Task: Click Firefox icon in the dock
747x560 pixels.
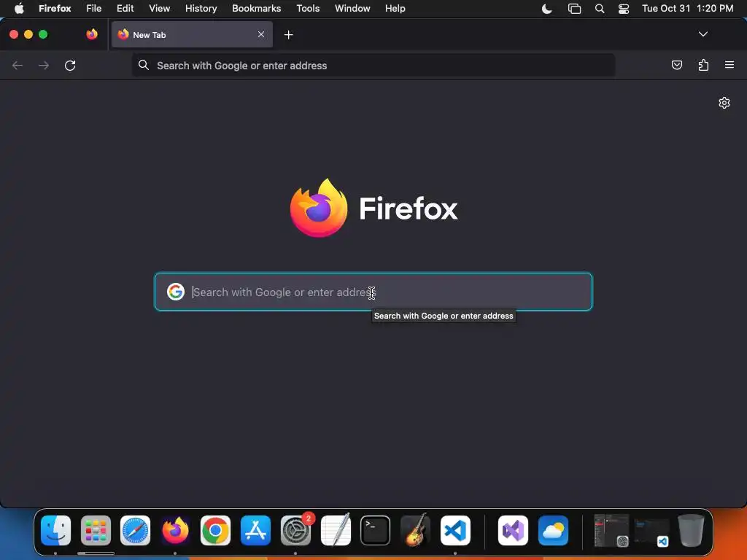Action: point(175,530)
